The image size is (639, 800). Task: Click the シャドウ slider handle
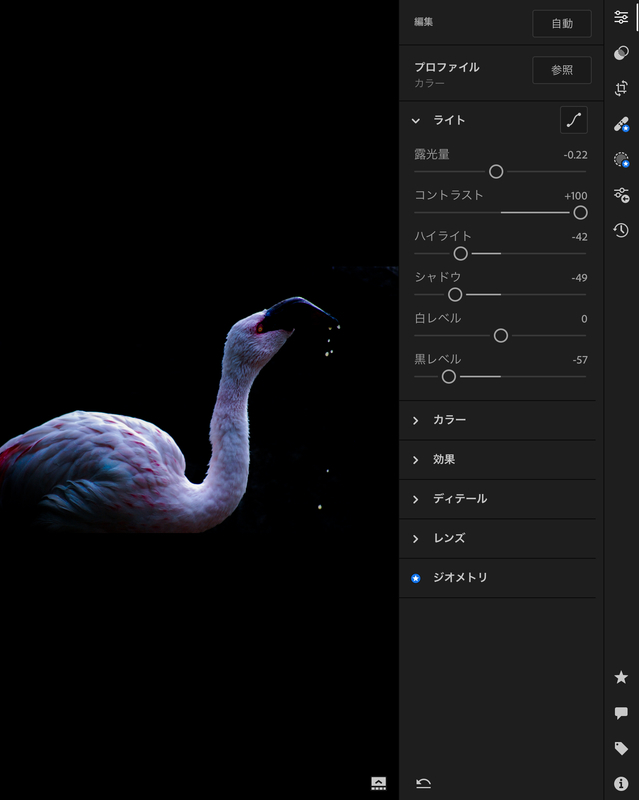click(x=454, y=294)
